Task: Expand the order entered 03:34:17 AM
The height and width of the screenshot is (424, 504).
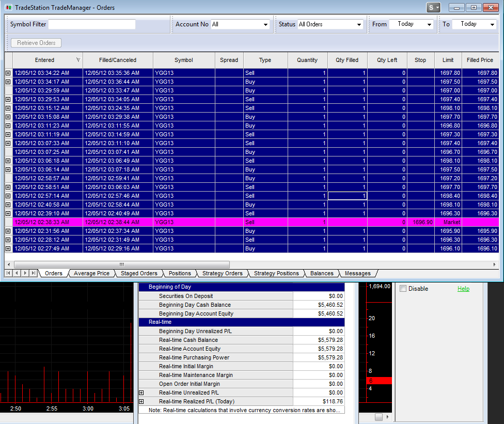Action: (8, 82)
